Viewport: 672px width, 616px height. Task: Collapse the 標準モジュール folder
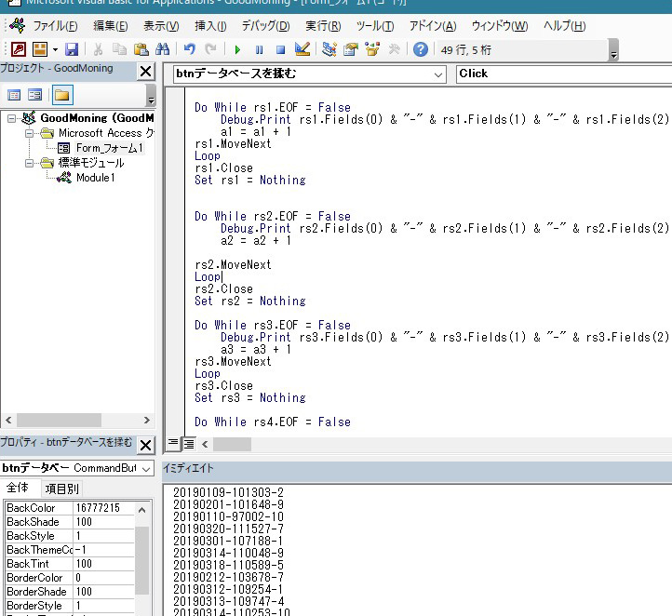coord(29,163)
